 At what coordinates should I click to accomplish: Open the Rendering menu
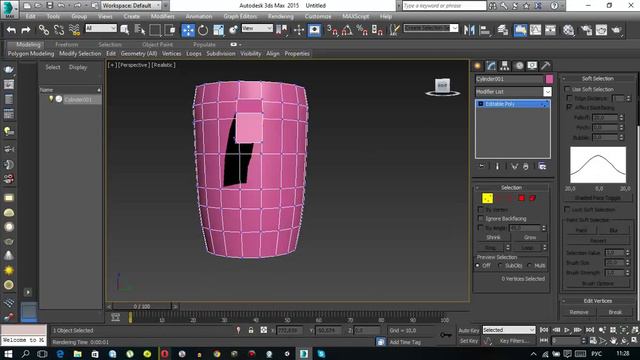[280, 16]
